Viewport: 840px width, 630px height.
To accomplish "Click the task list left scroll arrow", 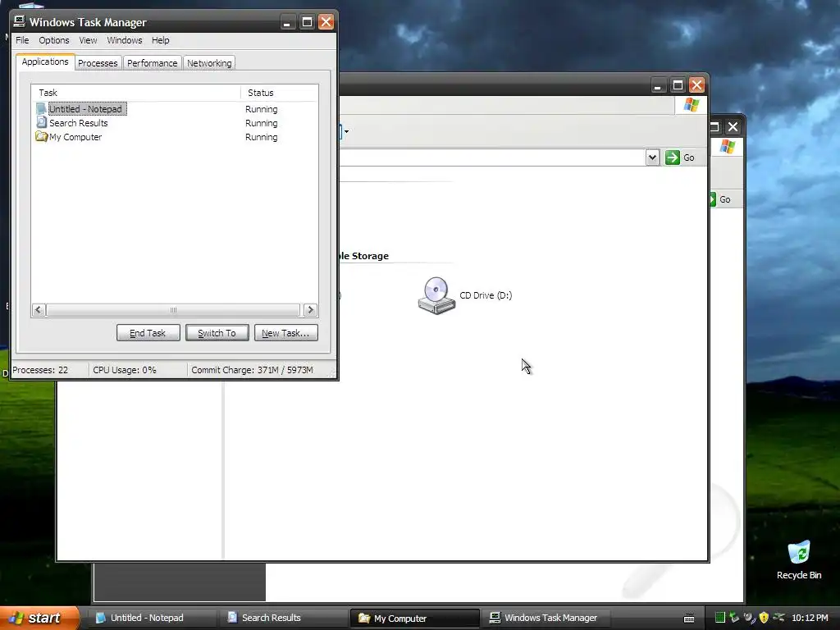I will [39, 309].
